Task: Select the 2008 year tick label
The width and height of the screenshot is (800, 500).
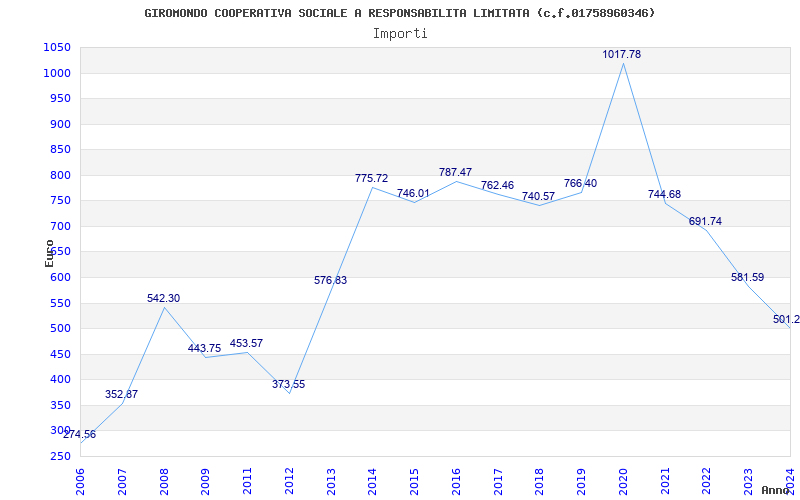Action: click(164, 481)
